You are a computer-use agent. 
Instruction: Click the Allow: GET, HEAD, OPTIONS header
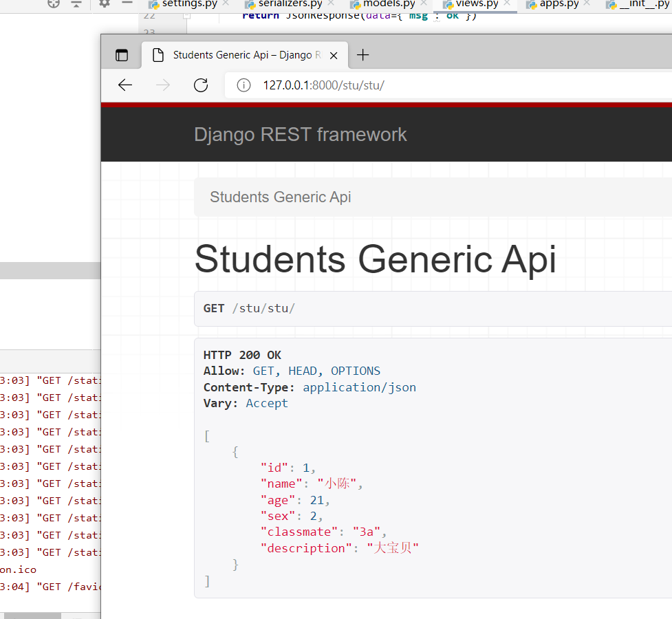tap(292, 371)
